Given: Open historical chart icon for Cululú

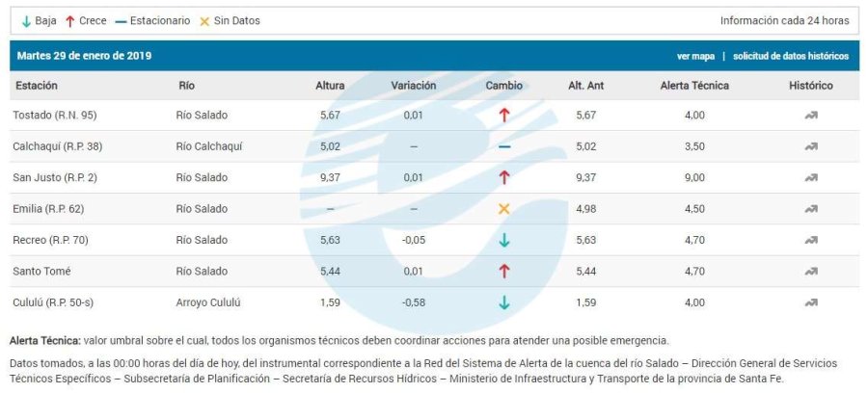Looking at the screenshot, I should point(811,302).
